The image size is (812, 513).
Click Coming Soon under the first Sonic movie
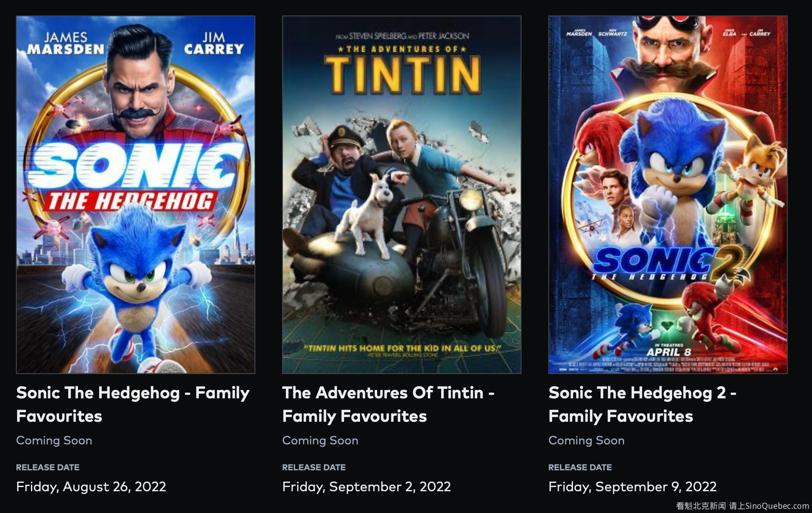[x=54, y=441]
